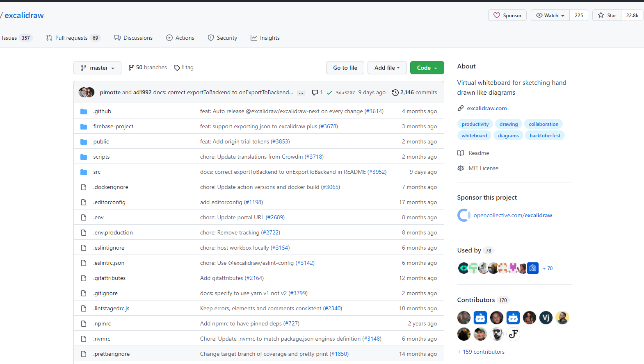Screen dimensions: 644x364
Task: Open the Add file dropdown
Action: coord(387,68)
